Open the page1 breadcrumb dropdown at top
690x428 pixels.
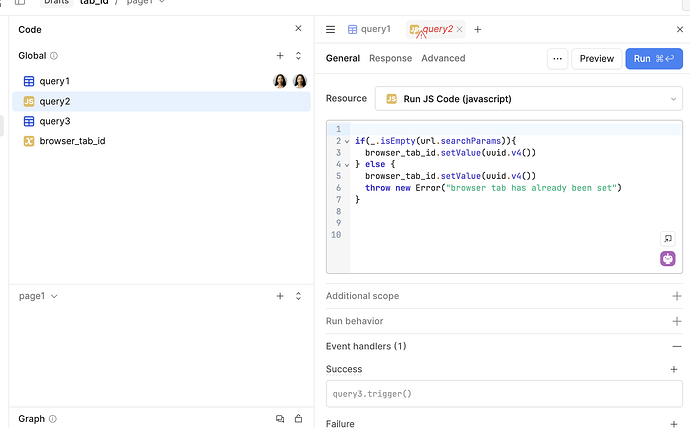click(145, 2)
